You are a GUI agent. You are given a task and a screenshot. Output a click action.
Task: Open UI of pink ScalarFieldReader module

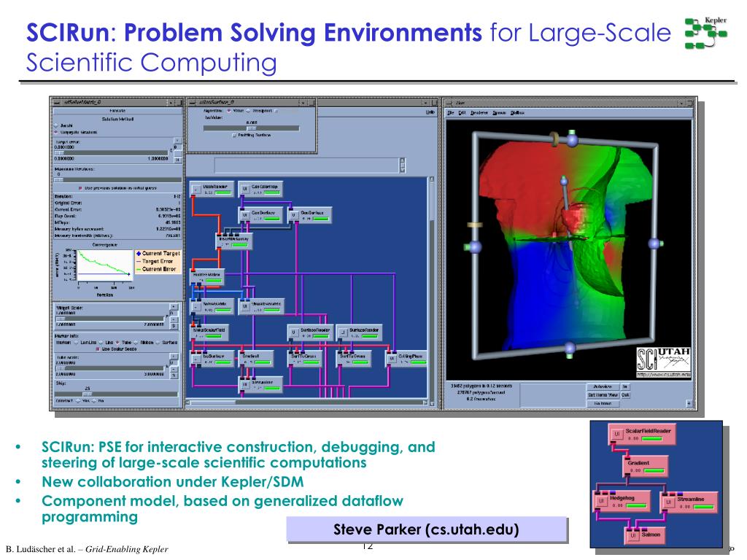click(x=617, y=435)
